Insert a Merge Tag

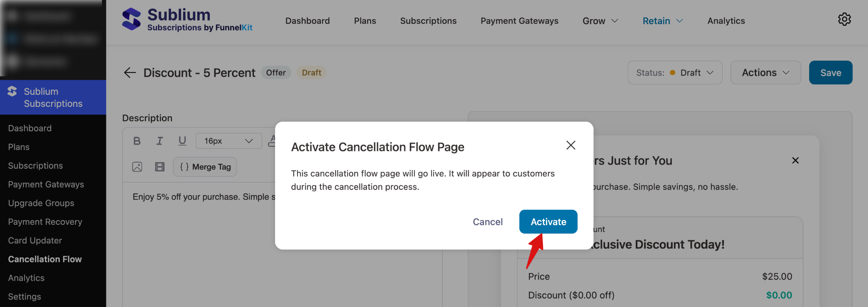[205, 167]
